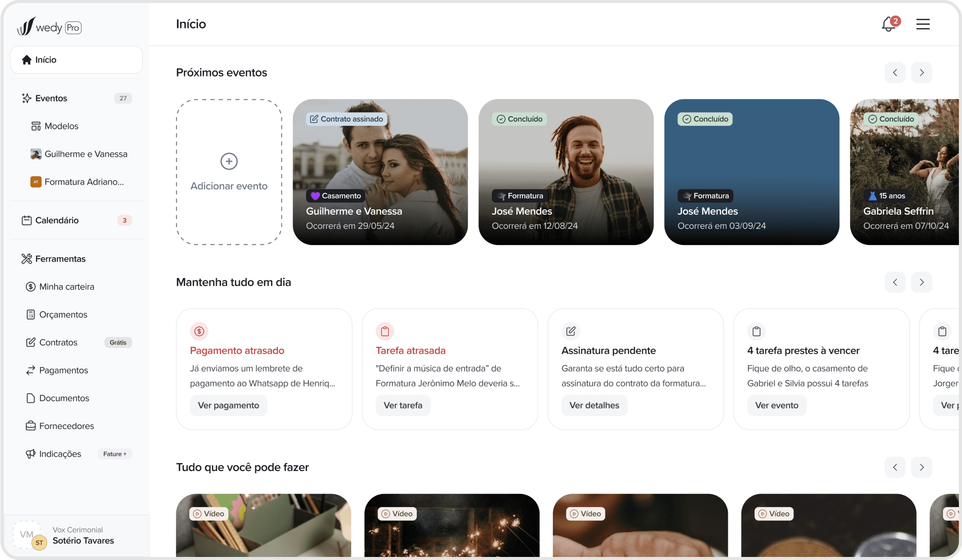Click the wedy Pro logo
962x560 pixels.
(x=49, y=27)
